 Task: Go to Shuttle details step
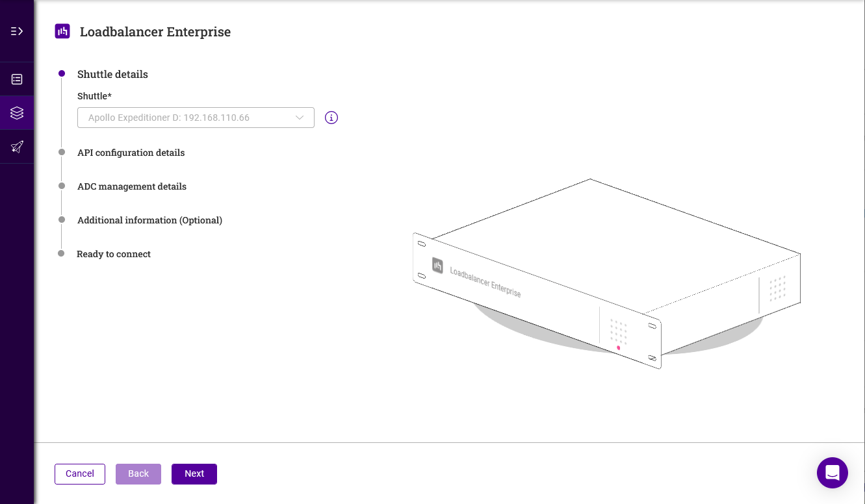click(112, 74)
